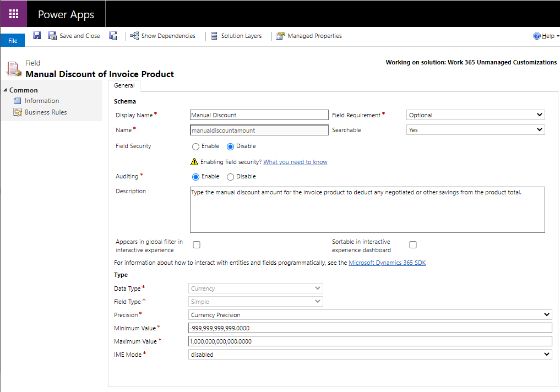Select Disable for Field Security

pos(230,146)
